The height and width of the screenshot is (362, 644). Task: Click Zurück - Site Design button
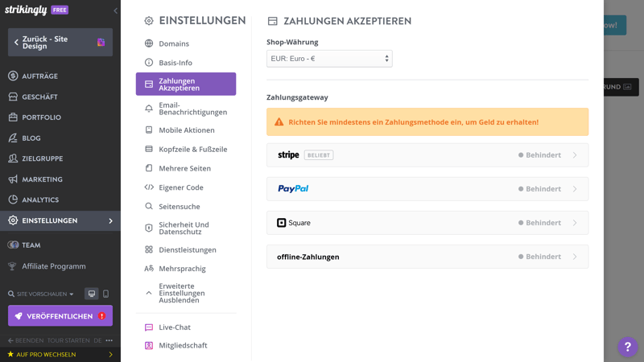pos(60,43)
